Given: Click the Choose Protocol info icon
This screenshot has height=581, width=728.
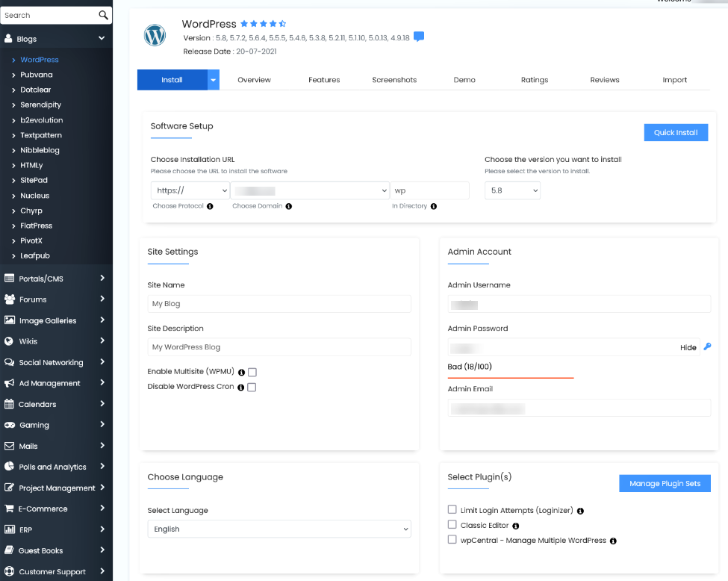Looking at the screenshot, I should point(210,206).
